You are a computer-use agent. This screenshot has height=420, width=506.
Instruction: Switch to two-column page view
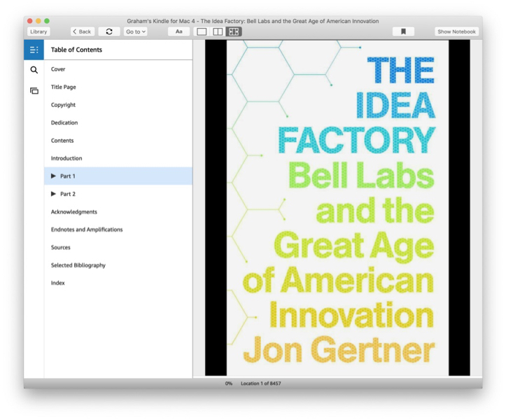[x=218, y=31]
